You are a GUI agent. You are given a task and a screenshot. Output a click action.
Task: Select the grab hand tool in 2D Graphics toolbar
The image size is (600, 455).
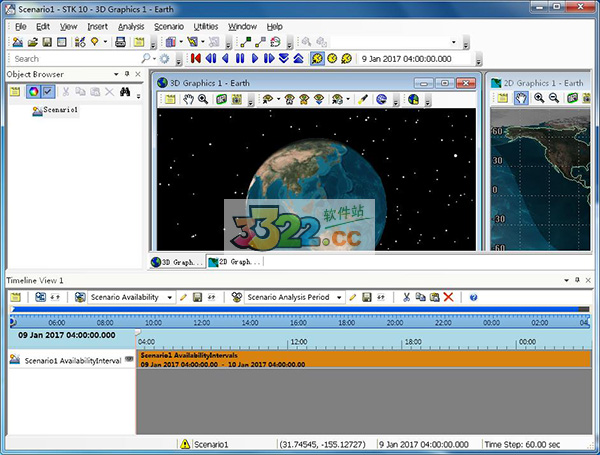[x=521, y=98]
